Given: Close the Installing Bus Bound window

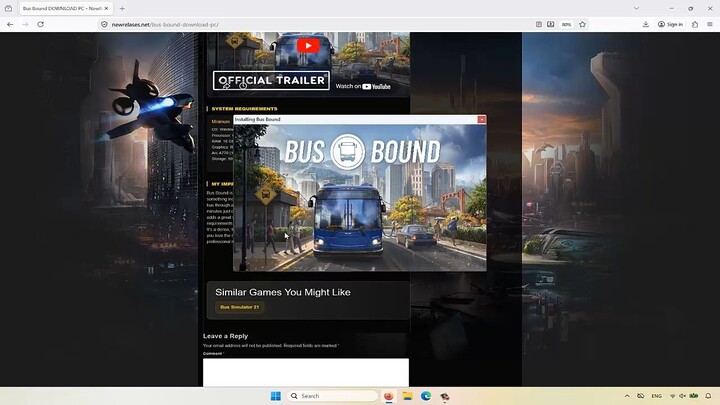Looking at the screenshot, I should click(481, 119).
